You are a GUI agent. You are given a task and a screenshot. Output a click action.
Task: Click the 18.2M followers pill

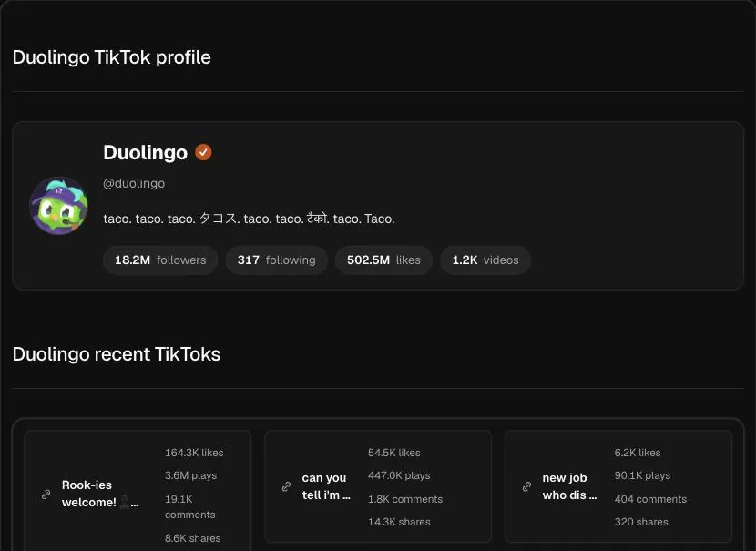point(160,260)
